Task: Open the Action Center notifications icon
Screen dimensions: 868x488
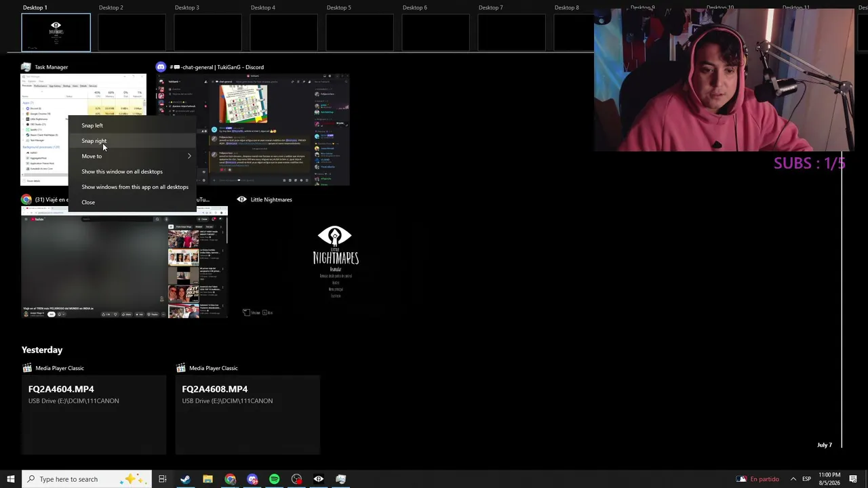Action: [x=853, y=479]
